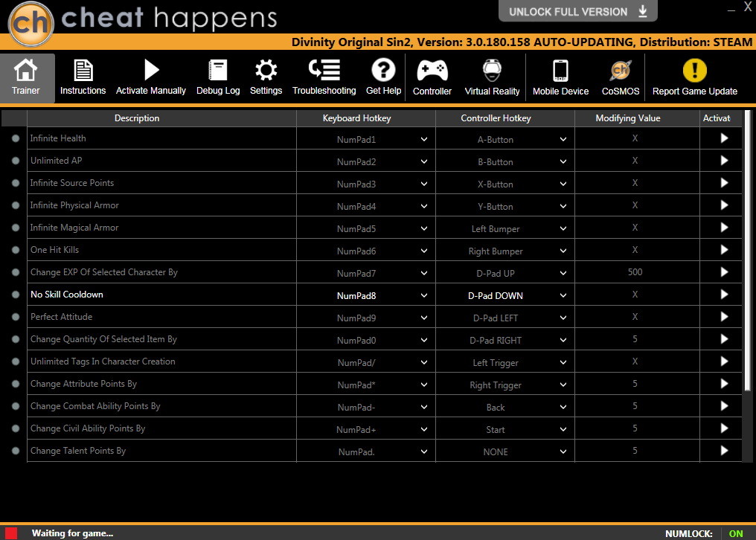Open Left Bumper controller hotkey dropdown
This screenshot has width=756, height=540.
point(563,228)
